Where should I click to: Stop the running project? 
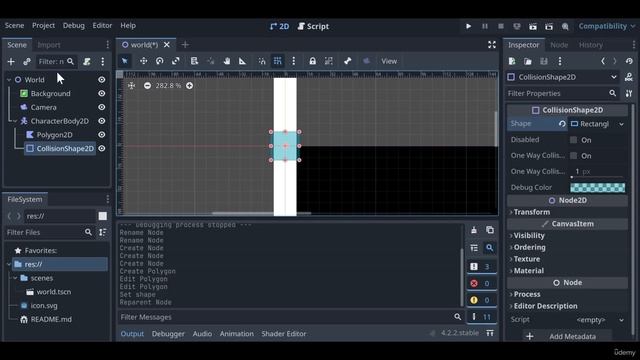(501, 26)
